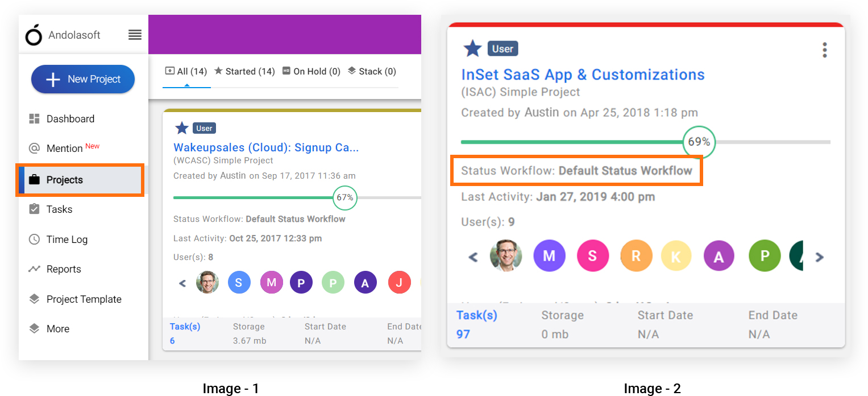Switch to the All (14) tab
Viewport: 868px width, 396px height.
(186, 72)
